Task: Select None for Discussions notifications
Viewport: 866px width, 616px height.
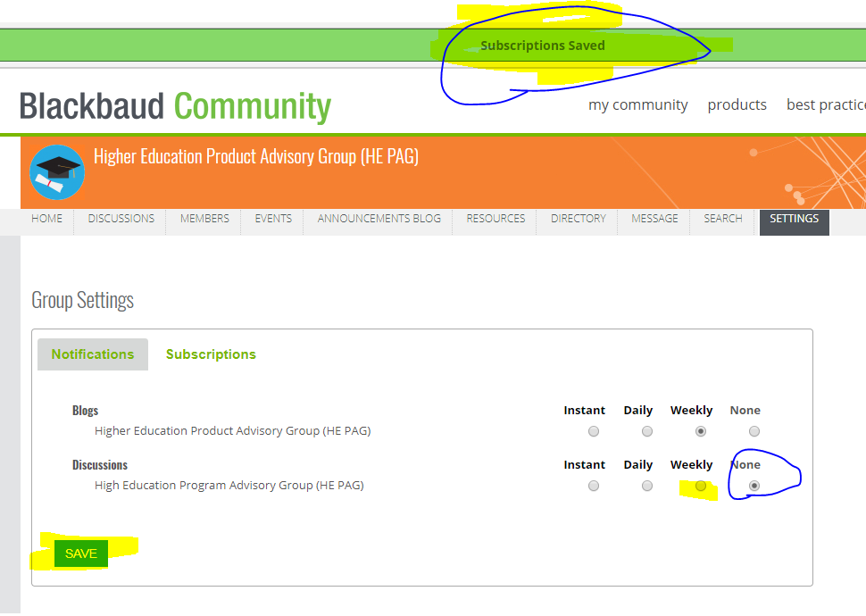Action: [754, 486]
